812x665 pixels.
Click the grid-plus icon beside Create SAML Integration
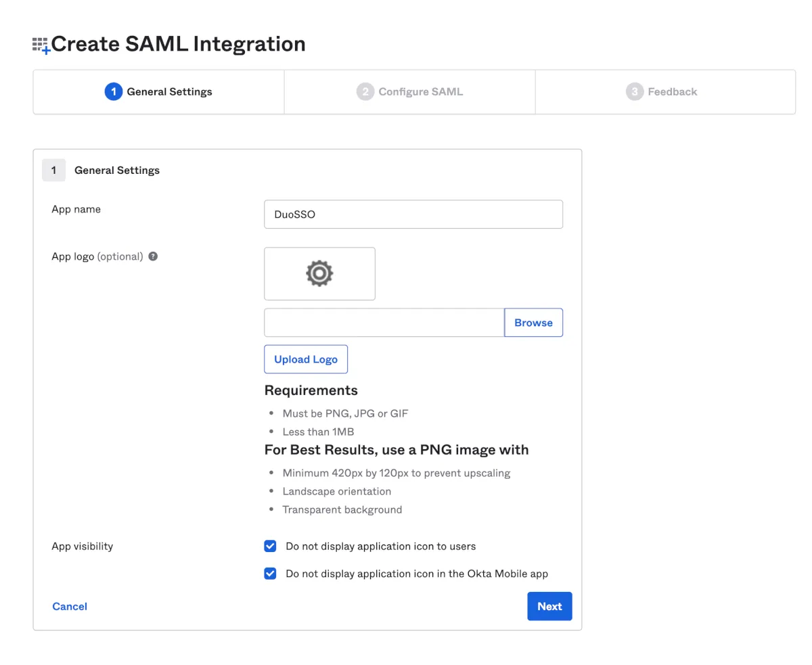coord(41,45)
